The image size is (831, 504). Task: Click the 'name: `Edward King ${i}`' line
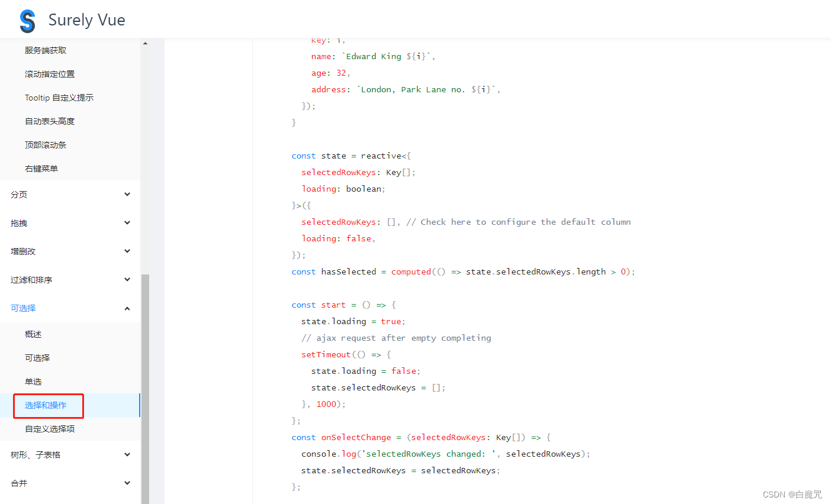[x=373, y=56]
